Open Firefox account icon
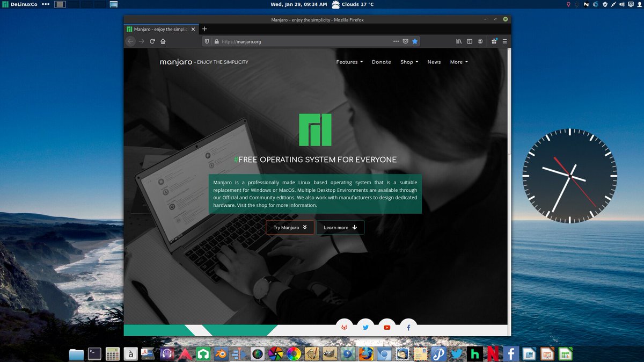Viewport: 644px width, 362px height. (x=480, y=41)
